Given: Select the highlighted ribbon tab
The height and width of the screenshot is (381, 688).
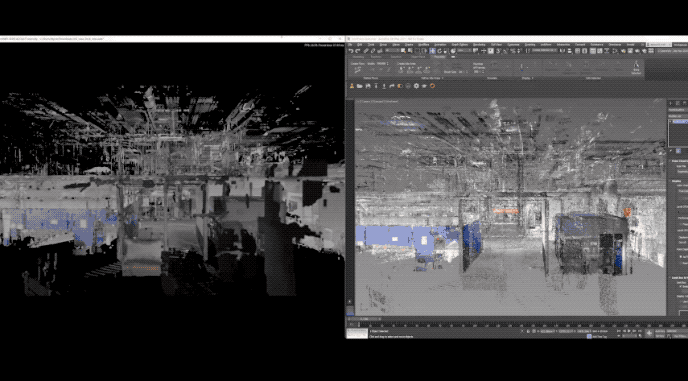Looking at the screenshot, I should pos(438,57).
